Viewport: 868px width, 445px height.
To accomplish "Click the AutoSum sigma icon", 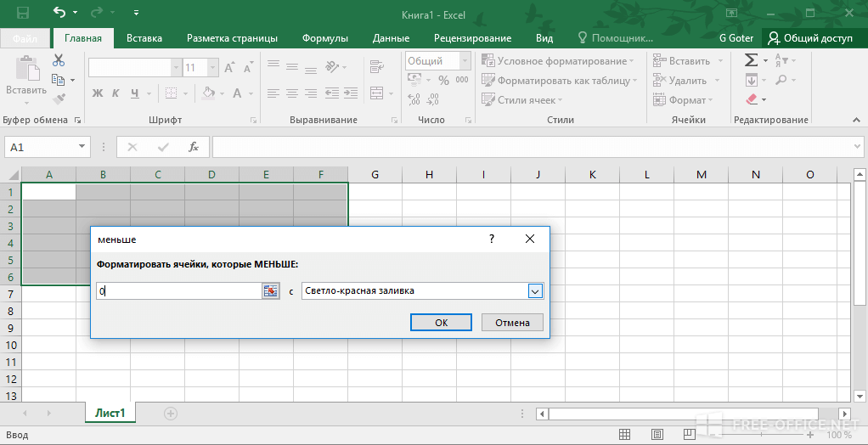I will 751,59.
